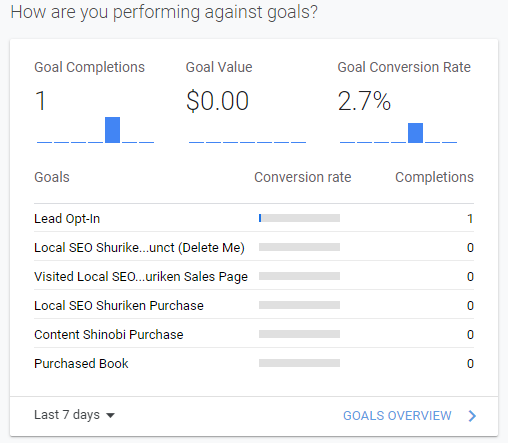The image size is (508, 443).
Task: Select the Goal Value metric tab
Action: pos(246,101)
